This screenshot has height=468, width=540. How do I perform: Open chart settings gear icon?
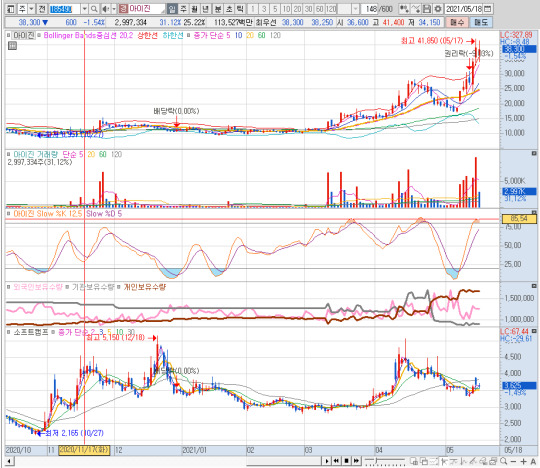pos(438,9)
